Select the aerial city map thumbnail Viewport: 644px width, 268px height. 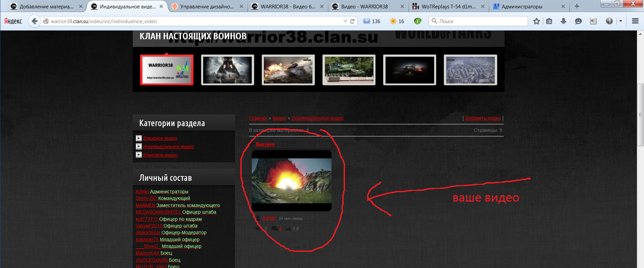[x=470, y=70]
